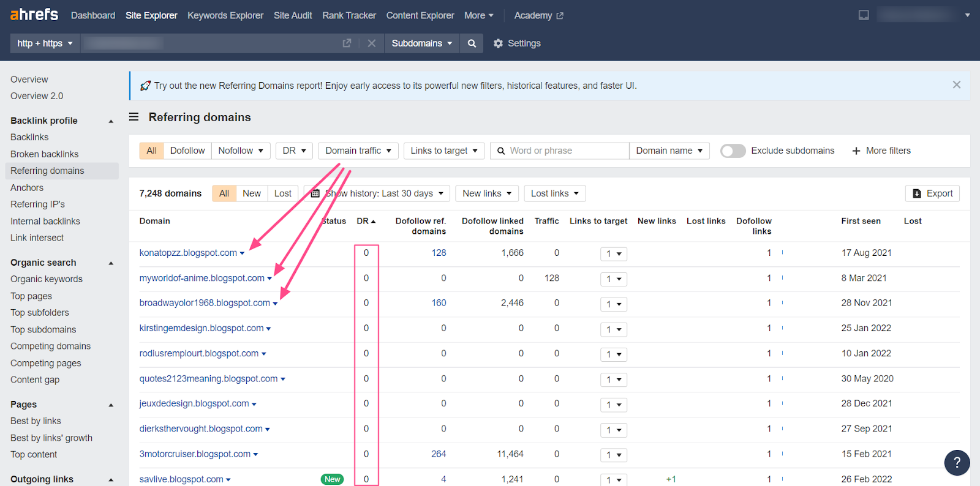The width and height of the screenshot is (980, 486).
Task: Clear the URL field with X icon
Action: pos(371,43)
